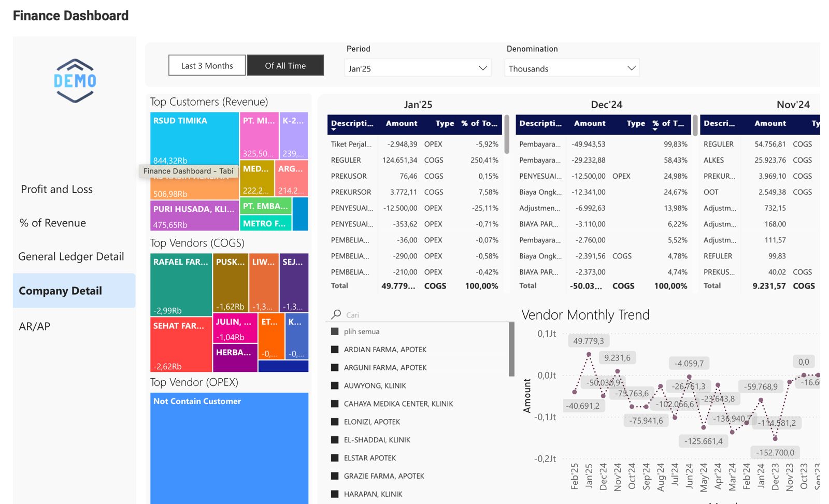
Task: Click the vendor list vertical scrollbar
Action: [x=511, y=349]
